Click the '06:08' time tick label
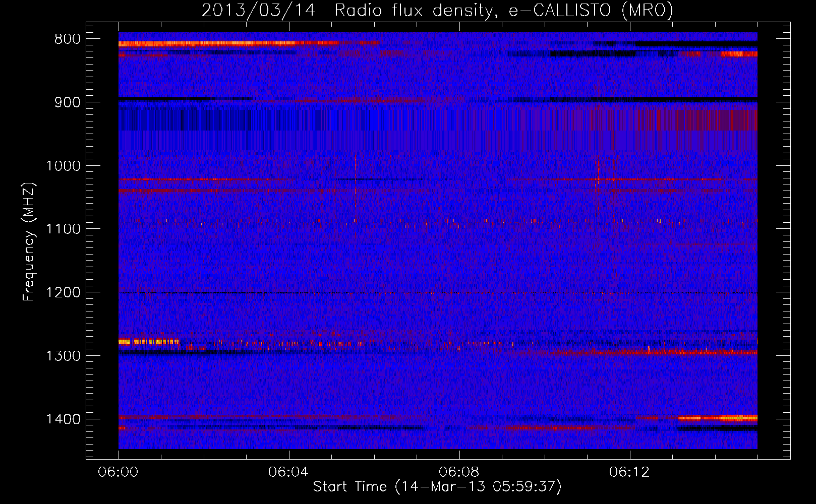Image resolution: width=816 pixels, height=504 pixels. point(459,472)
